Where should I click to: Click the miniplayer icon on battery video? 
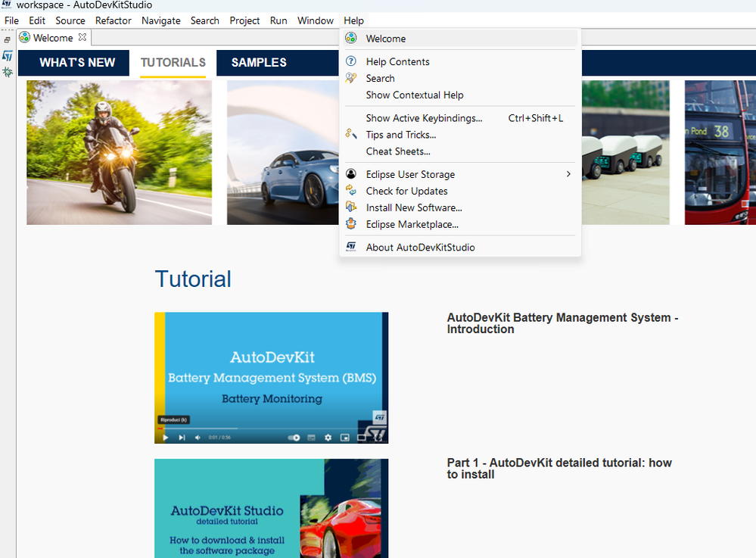[x=345, y=438]
